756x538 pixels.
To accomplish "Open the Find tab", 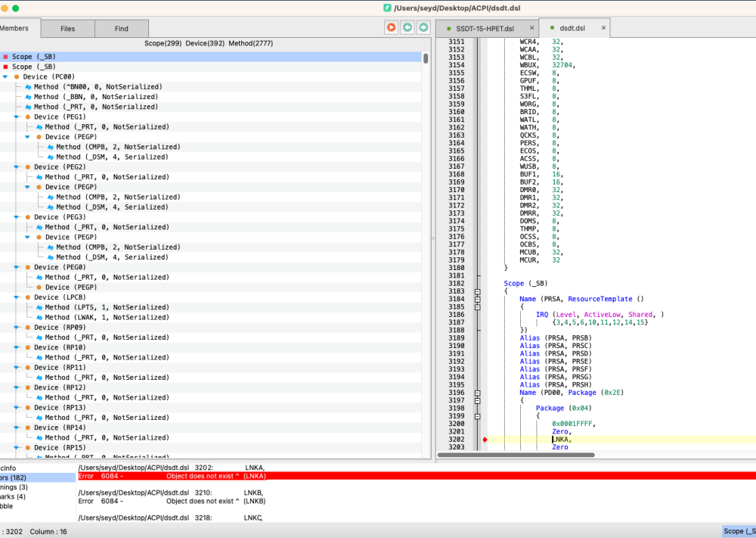I will tap(122, 29).
